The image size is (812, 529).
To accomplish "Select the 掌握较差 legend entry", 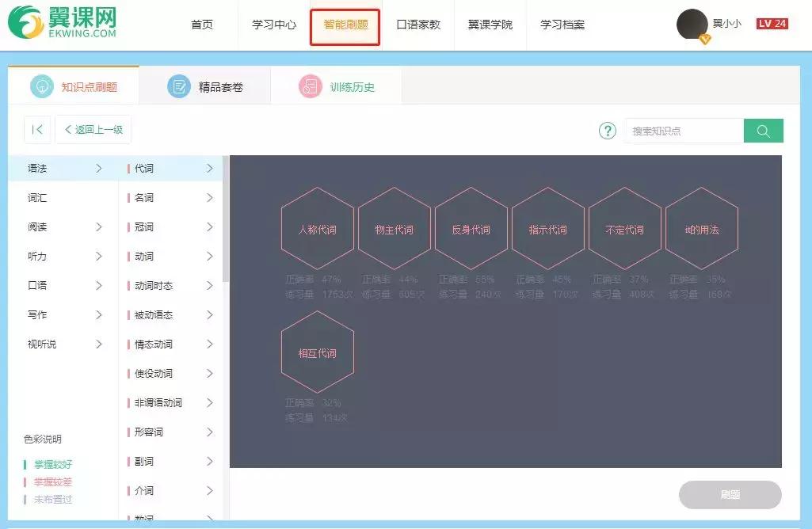I will pyautogui.click(x=51, y=482).
